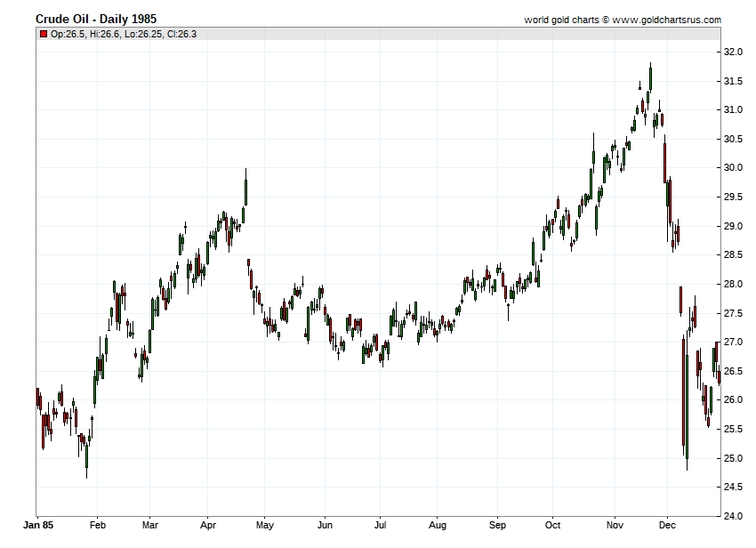Click the red legend square beside OHLC values

click(43, 34)
